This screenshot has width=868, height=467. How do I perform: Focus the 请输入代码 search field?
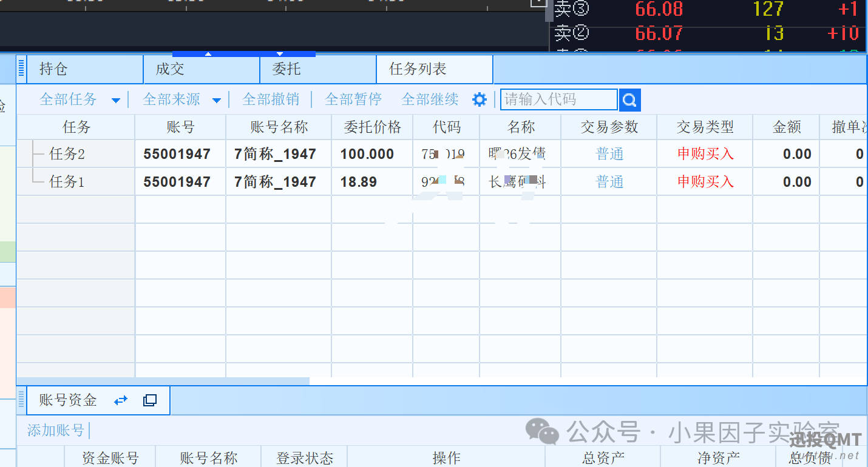[x=558, y=99]
